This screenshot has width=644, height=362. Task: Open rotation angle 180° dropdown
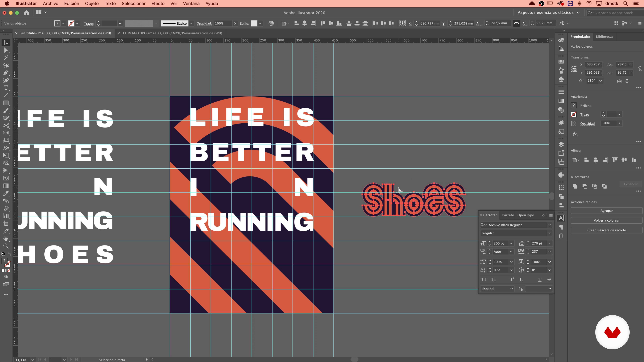tap(601, 81)
